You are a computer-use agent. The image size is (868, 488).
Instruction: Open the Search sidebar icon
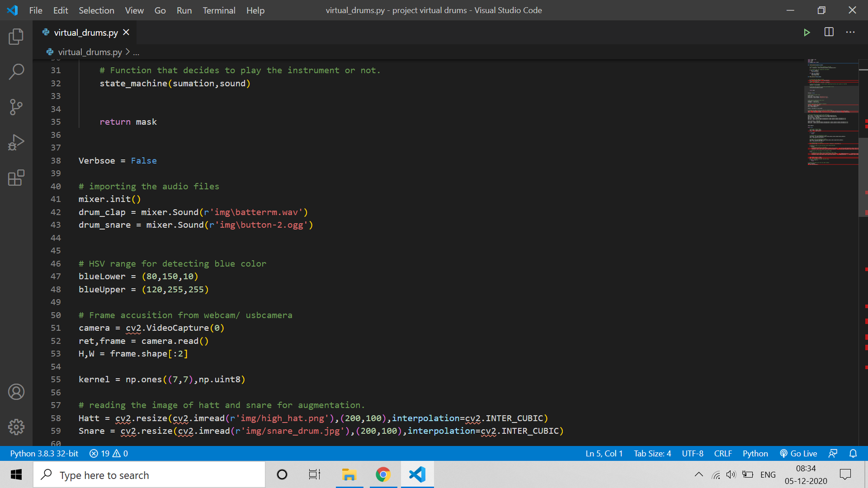(16, 72)
